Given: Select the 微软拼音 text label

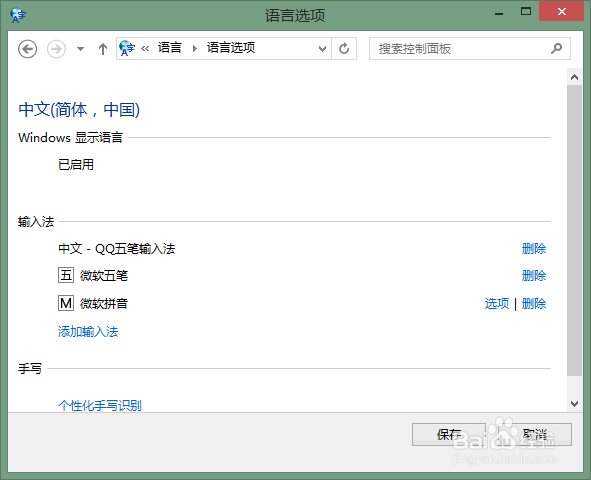Looking at the screenshot, I should (104, 304).
